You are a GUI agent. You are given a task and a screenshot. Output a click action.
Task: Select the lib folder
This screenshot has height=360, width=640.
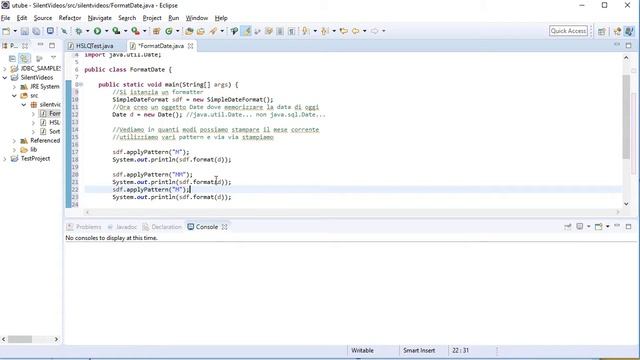click(x=29, y=149)
